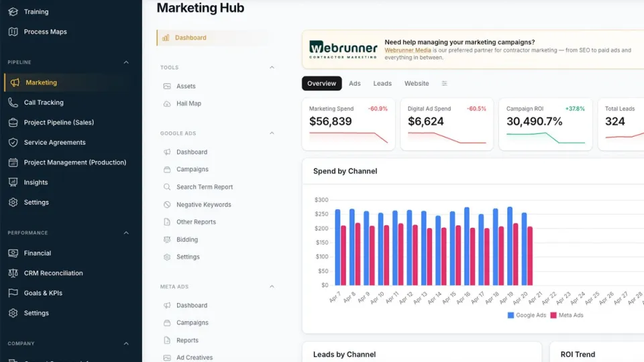Click the Process Maps map icon
644x362 pixels.
pyautogui.click(x=13, y=32)
